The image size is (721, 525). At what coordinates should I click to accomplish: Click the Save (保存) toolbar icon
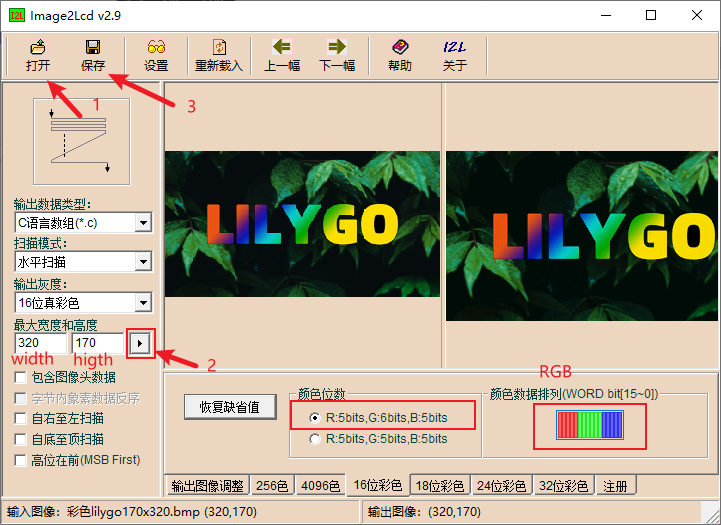point(93,55)
